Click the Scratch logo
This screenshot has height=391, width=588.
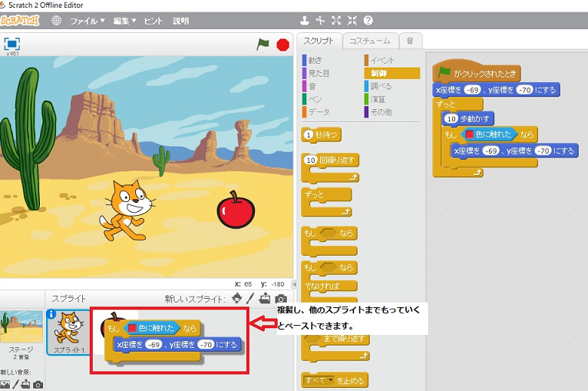[19, 20]
